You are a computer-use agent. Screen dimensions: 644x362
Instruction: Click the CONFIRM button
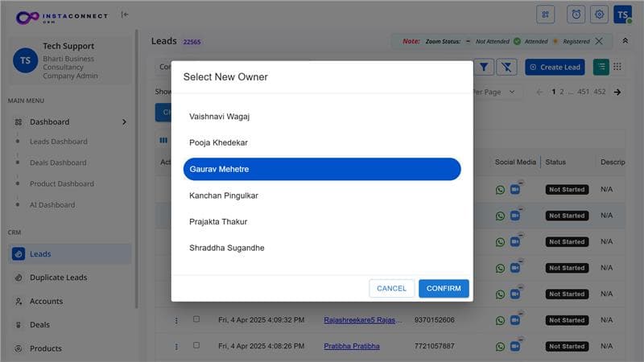[x=444, y=289]
